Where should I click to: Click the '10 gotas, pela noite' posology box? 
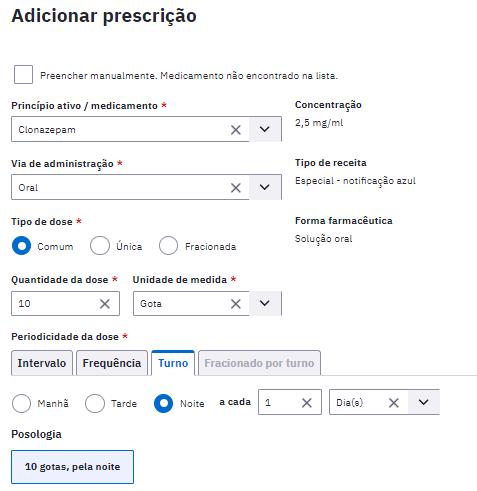click(72, 467)
